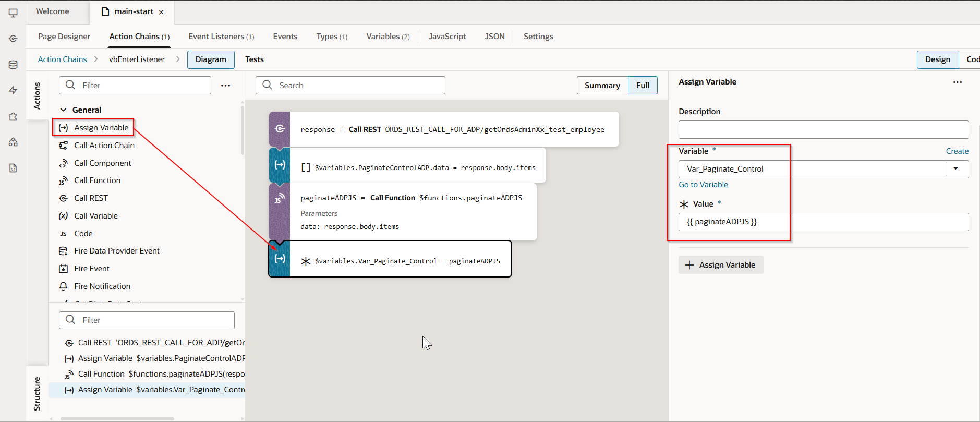Click the Call Action Chain icon
This screenshot has height=422, width=980.
63,146
